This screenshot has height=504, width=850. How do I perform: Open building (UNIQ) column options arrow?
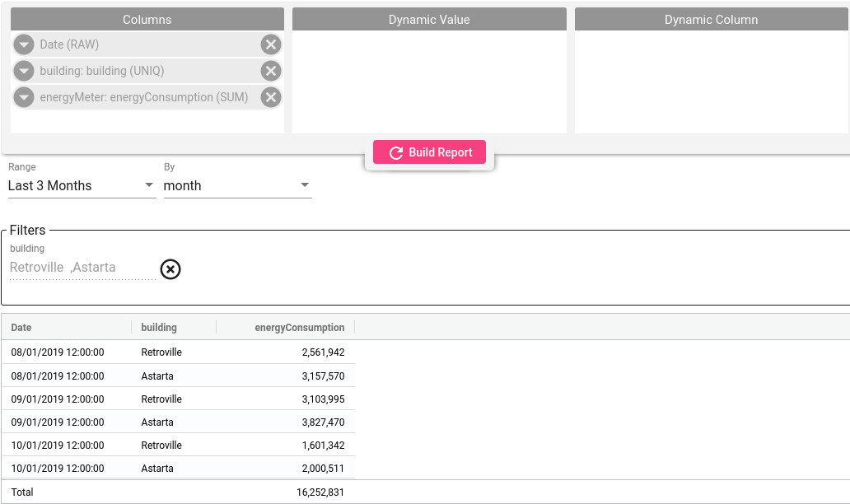(x=24, y=71)
